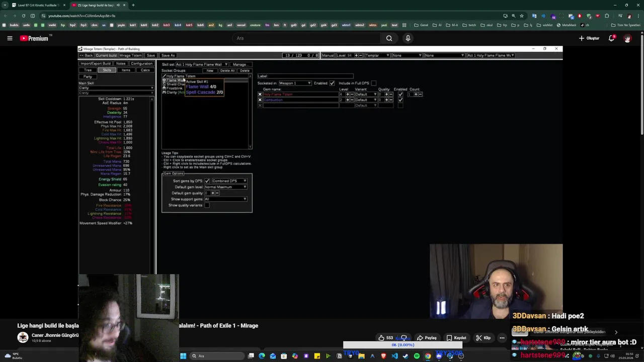Screen dimensions: 644x362
Task: Open the Main Skill Clarity dropdown
Action: tap(116, 88)
